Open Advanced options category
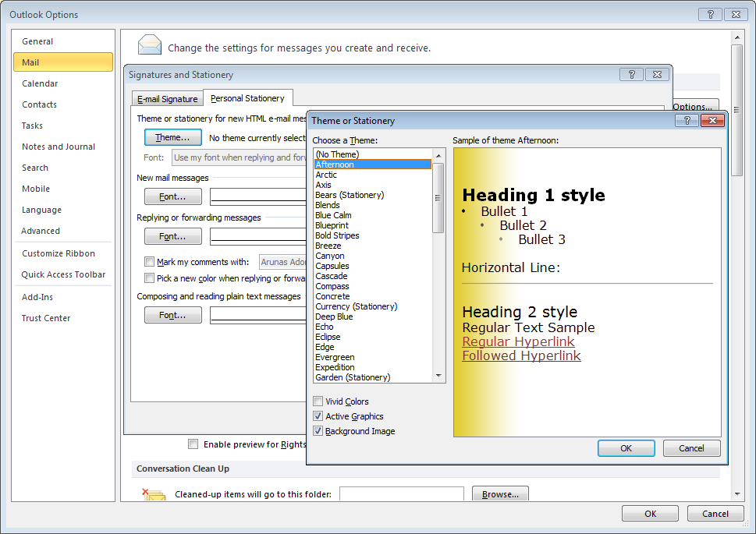 (x=63, y=231)
